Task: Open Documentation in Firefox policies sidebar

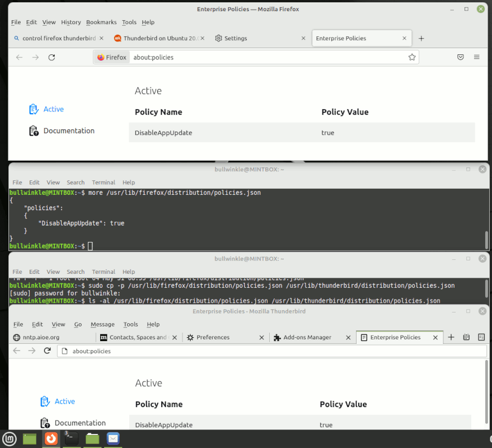Action: (x=62, y=130)
